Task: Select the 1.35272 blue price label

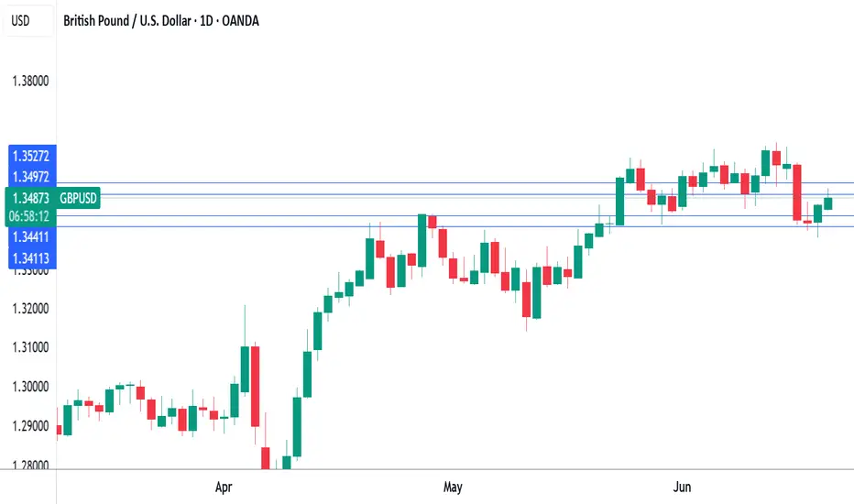Action: coord(32,156)
